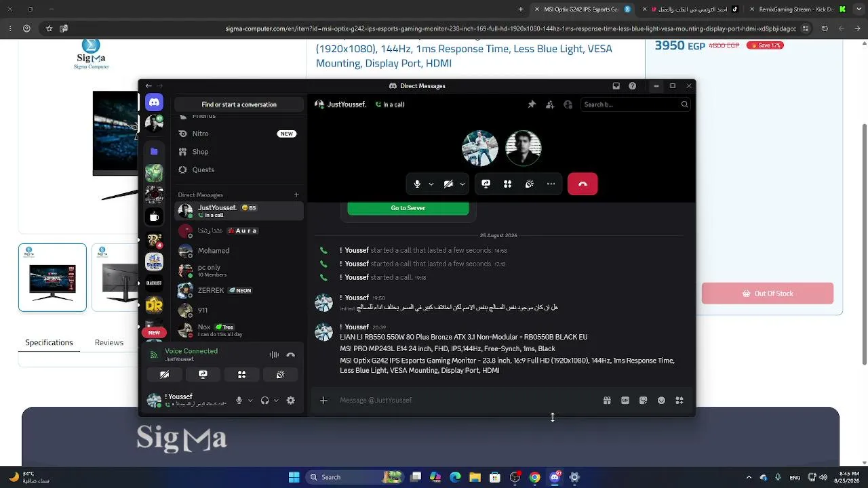Open Microsoft Edge from taskbar
Viewport: 868px width, 488px height.
coord(455,477)
